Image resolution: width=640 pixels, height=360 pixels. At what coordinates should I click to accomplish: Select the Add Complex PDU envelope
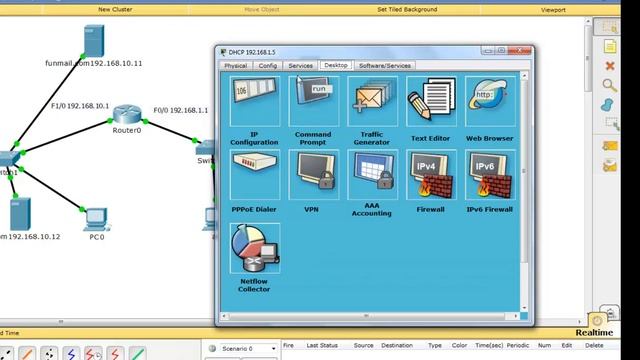coord(610,166)
